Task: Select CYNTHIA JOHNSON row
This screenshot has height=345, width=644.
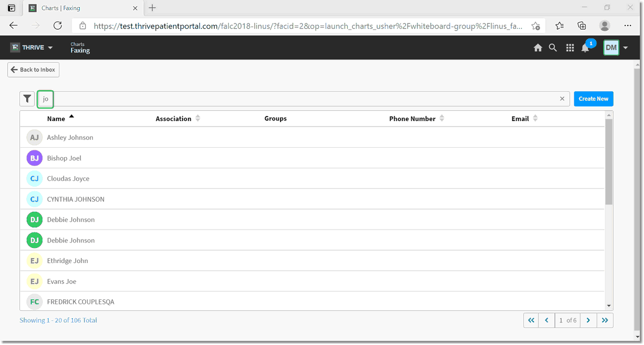Action: 312,199
